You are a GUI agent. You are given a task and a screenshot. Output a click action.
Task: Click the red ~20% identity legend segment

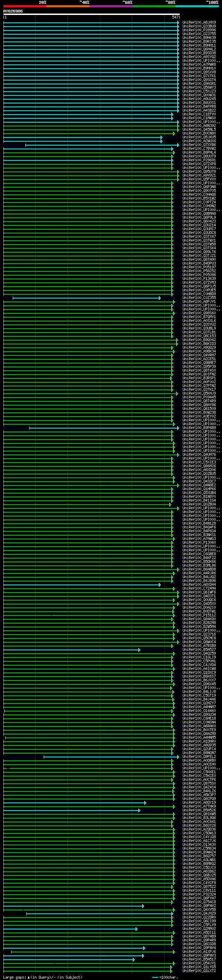[25, 6]
